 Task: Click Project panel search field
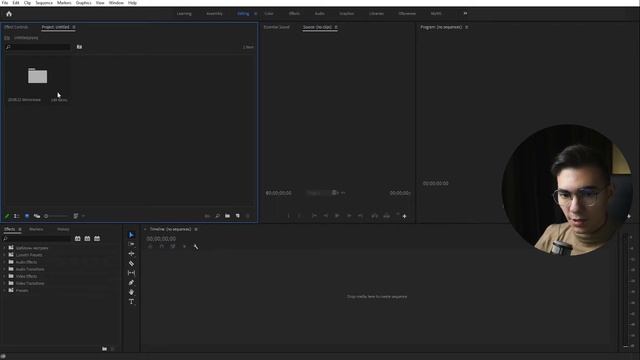pyautogui.click(x=38, y=47)
